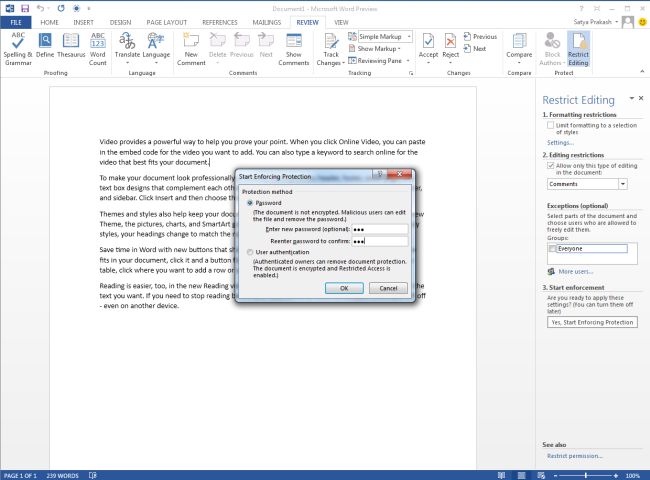Switch to the PAGE LAYOUT tab
Screen dimensions: 650x480
tap(167, 22)
